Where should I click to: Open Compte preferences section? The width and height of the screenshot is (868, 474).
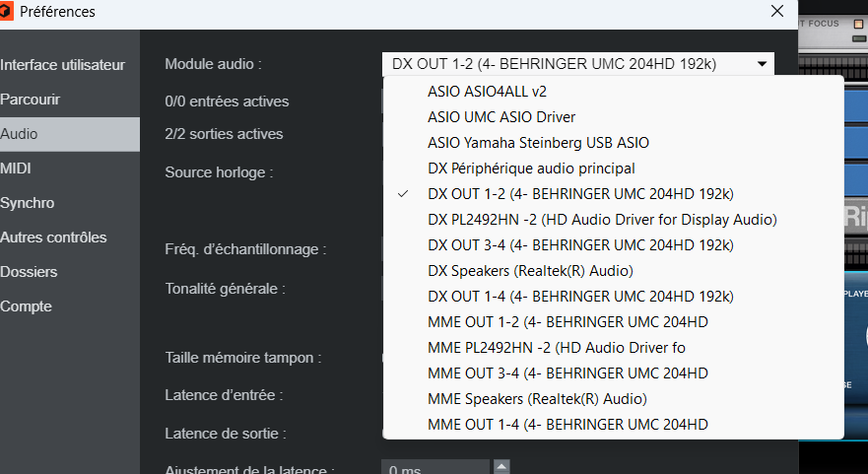point(70,306)
